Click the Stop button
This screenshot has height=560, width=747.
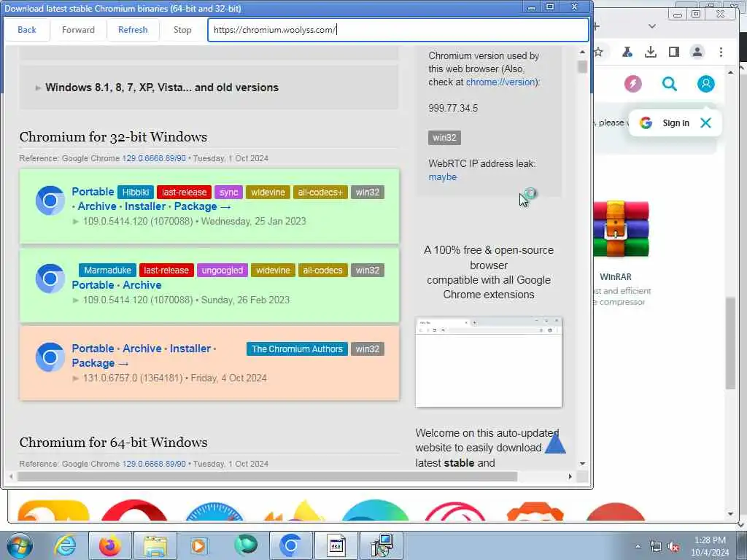coord(182,29)
